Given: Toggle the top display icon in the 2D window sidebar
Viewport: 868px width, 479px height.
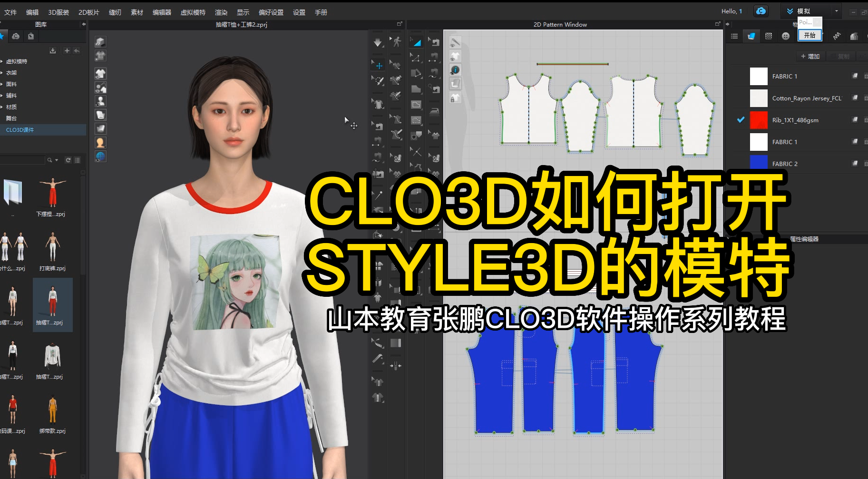Looking at the screenshot, I should click(455, 42).
